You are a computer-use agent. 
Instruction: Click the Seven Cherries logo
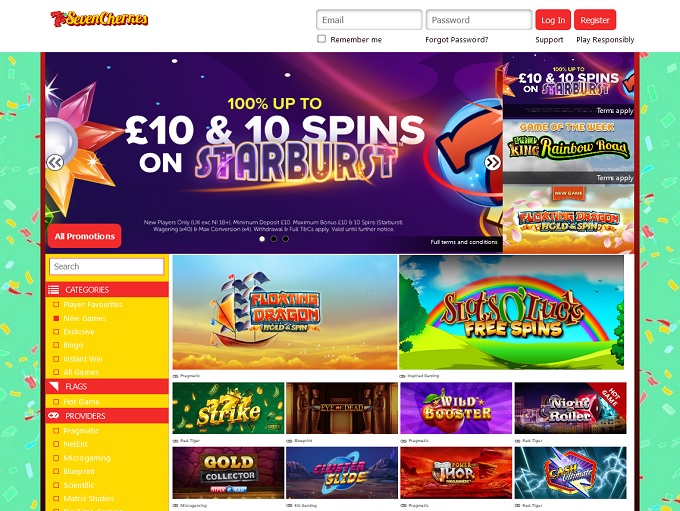coord(99,19)
